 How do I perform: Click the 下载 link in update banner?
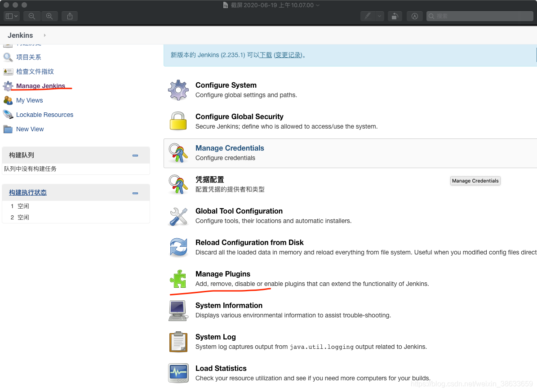pyautogui.click(x=266, y=55)
